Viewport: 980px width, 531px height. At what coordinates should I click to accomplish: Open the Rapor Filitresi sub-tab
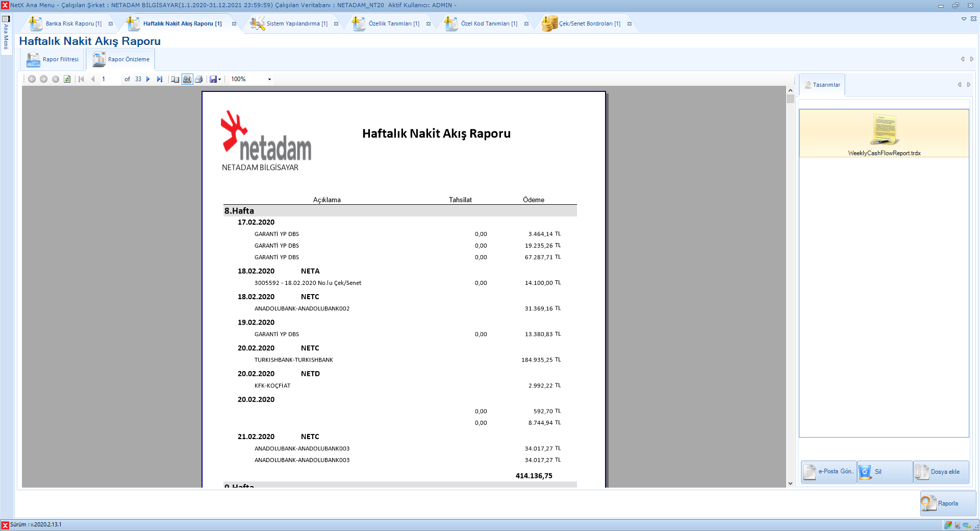coord(53,60)
